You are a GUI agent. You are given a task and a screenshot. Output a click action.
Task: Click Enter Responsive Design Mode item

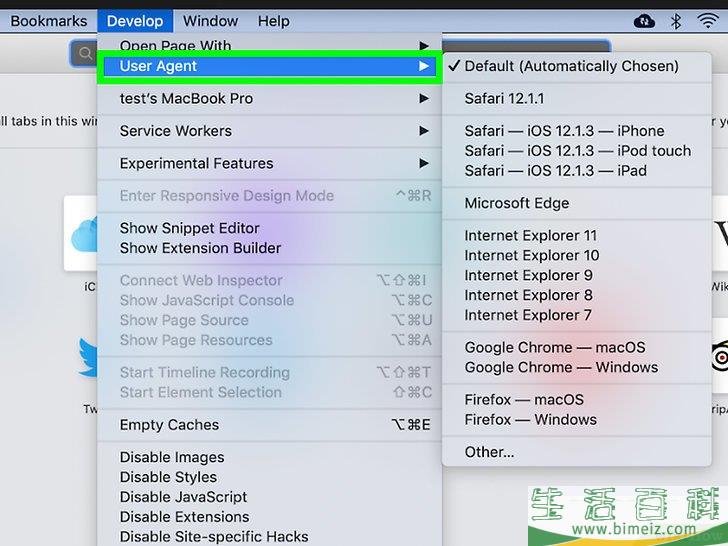coord(269,195)
